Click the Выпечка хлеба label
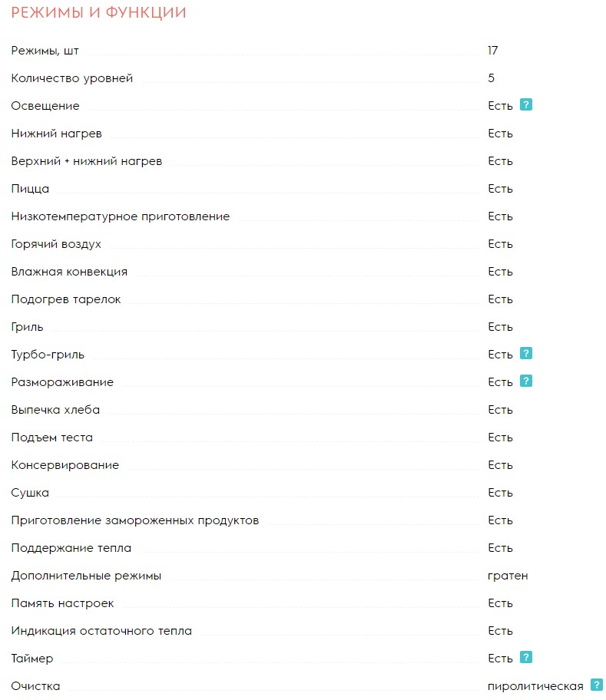The height and width of the screenshot is (700, 606). [x=56, y=410]
